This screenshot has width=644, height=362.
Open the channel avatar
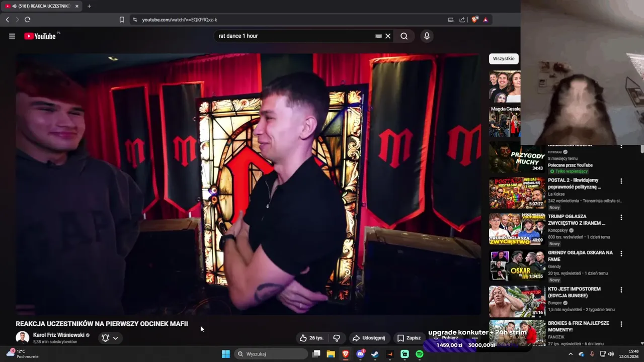click(x=22, y=338)
